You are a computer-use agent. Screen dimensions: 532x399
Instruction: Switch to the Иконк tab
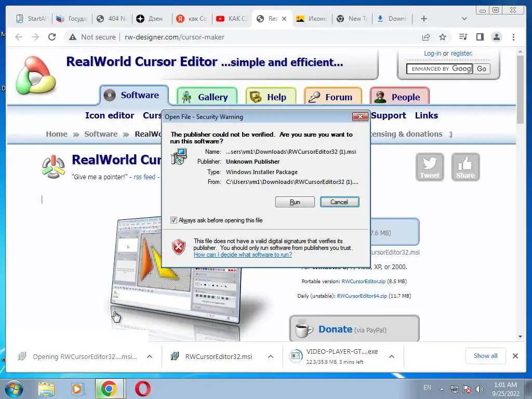pos(312,19)
